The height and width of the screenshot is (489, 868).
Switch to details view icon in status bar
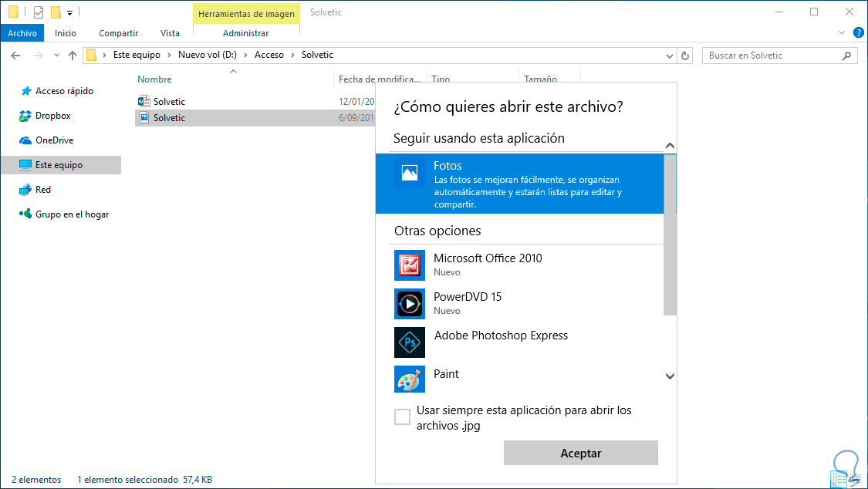point(839,480)
